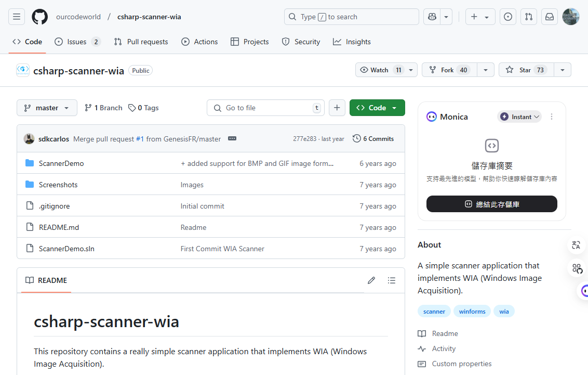This screenshot has height=375, width=588.
Task: Open the hamburger navigation menu
Action: [17, 17]
